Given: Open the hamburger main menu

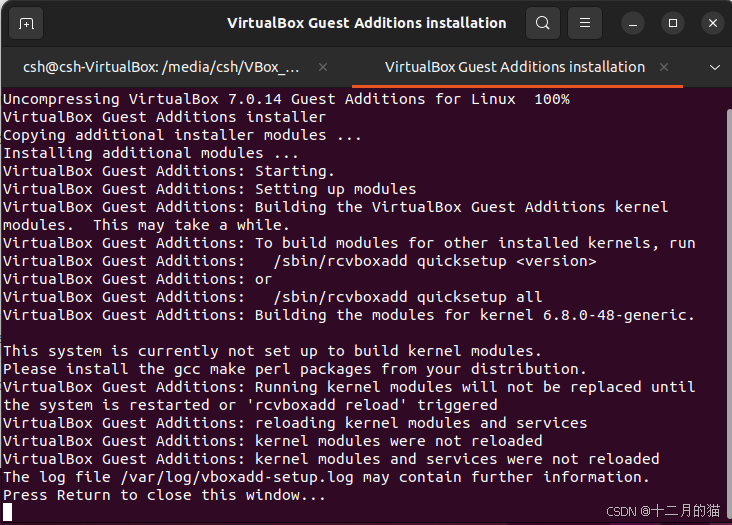Looking at the screenshot, I should [x=584, y=23].
